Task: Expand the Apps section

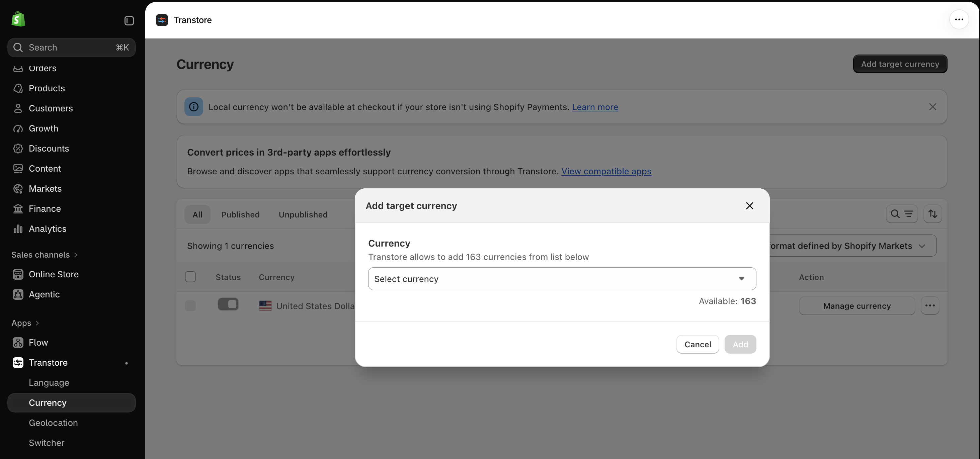Action: point(25,323)
